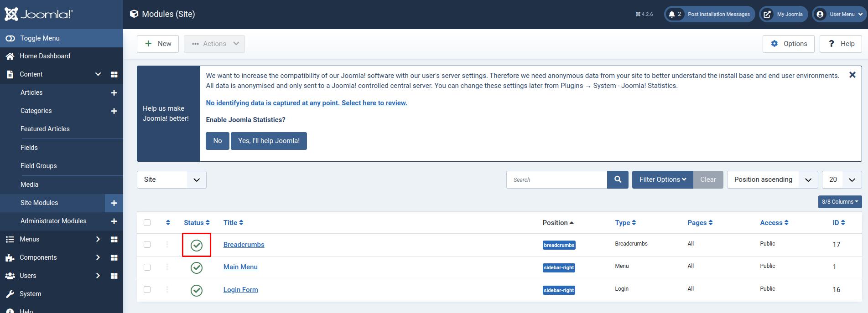Unpublish the Main Menu module status
This screenshot has height=313, width=868.
point(197,268)
